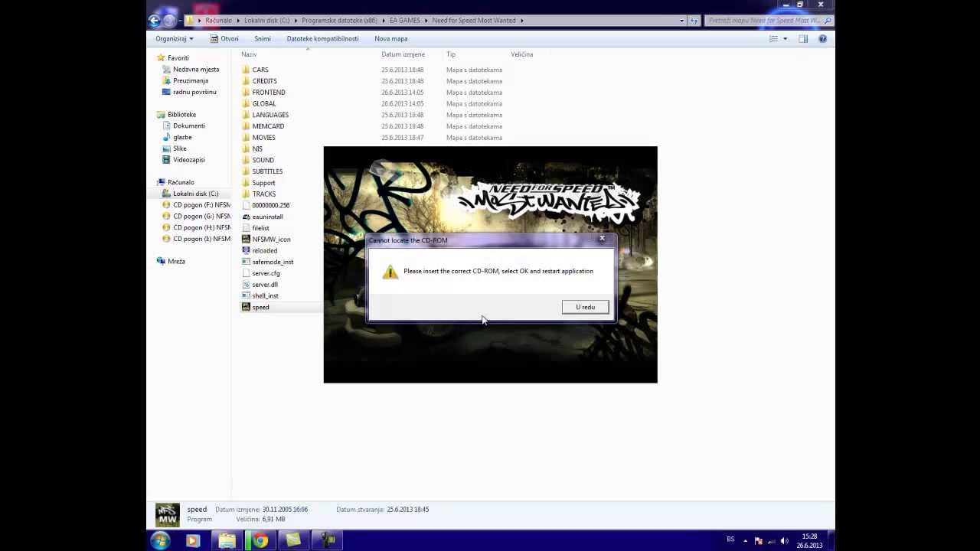
Task: Open radnu površinu in the sidebar
Action: [194, 92]
